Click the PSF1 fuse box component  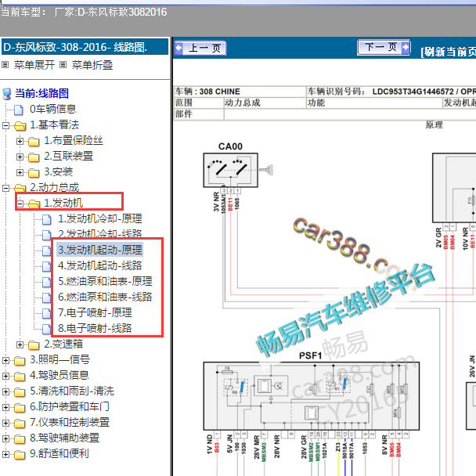pos(312,396)
